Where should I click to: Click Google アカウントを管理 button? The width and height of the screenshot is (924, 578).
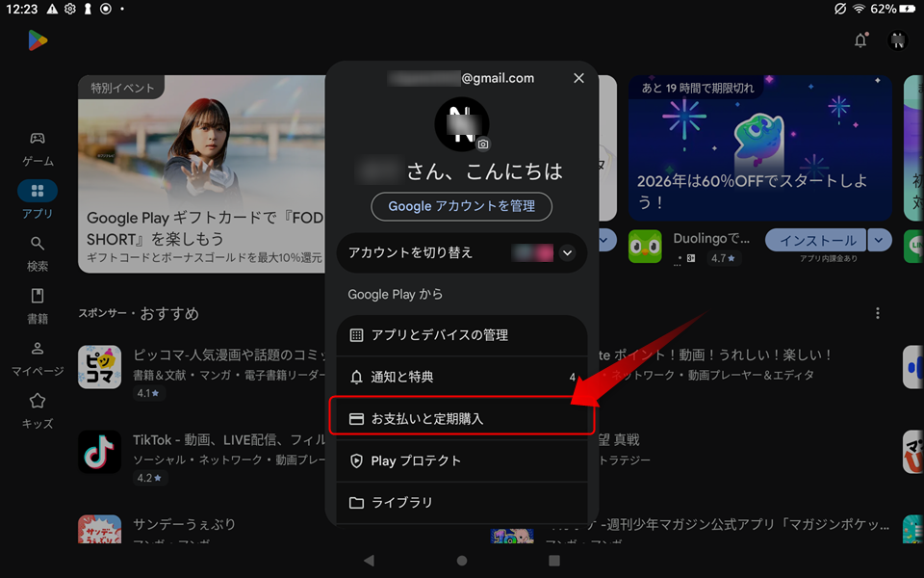[461, 206]
